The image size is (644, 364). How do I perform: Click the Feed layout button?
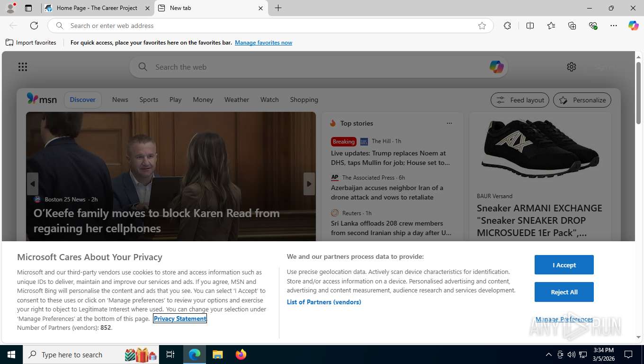click(x=520, y=100)
